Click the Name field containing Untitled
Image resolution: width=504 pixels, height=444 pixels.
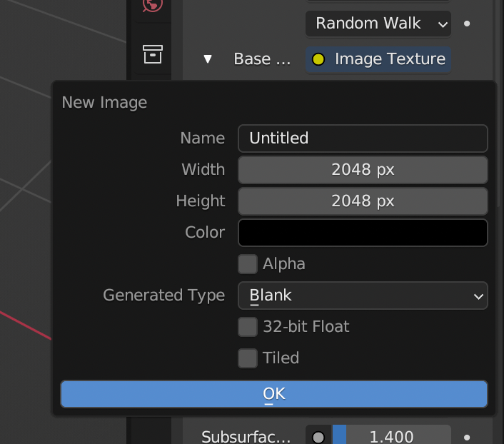tap(363, 138)
